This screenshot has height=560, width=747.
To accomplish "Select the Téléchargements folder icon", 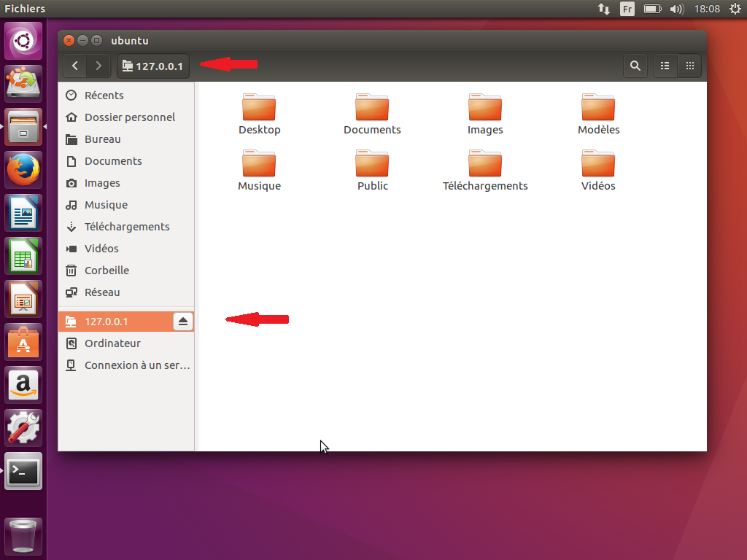I will (x=485, y=163).
